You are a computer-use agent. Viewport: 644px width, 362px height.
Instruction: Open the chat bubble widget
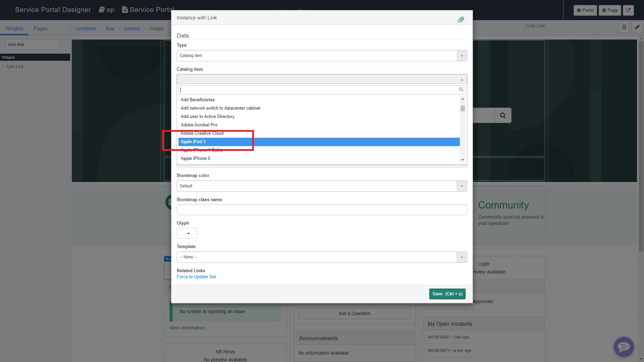tap(624, 347)
